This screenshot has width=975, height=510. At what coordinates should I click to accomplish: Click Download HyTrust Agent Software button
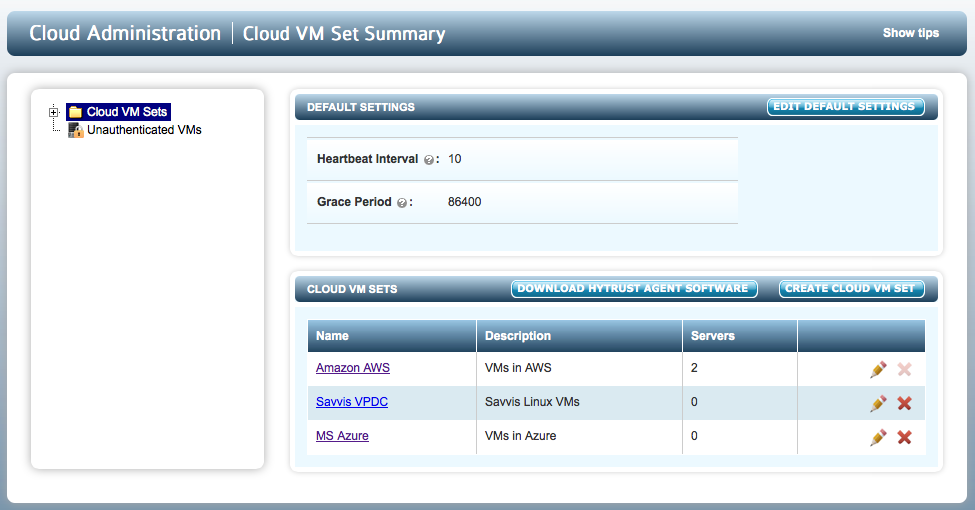(634, 289)
